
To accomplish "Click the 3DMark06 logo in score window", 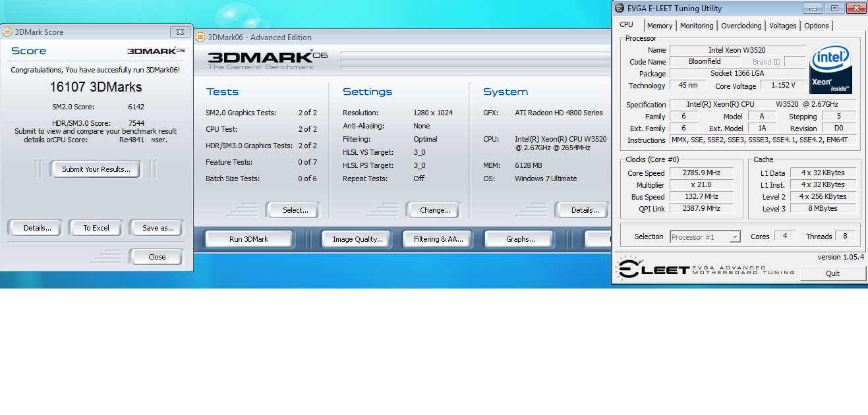I will 156,51.
